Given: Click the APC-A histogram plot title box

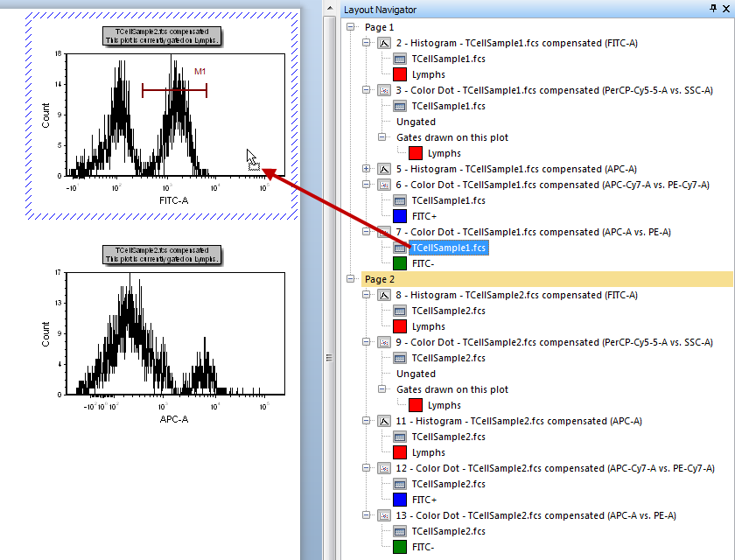Looking at the screenshot, I should [x=162, y=255].
